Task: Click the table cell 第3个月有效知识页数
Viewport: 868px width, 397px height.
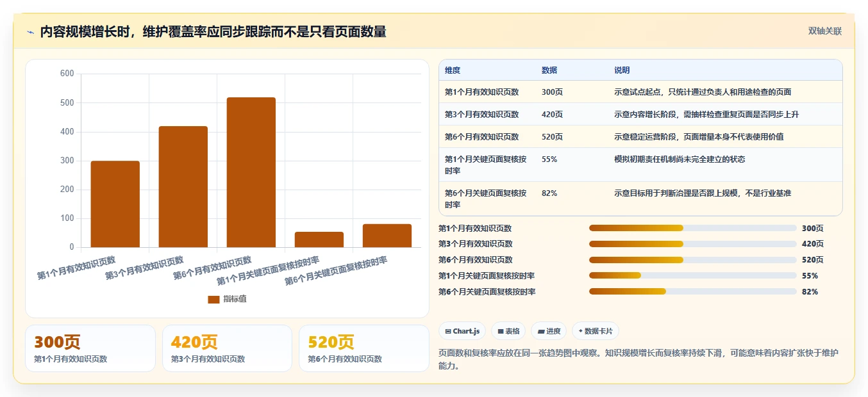Action: coord(482,115)
